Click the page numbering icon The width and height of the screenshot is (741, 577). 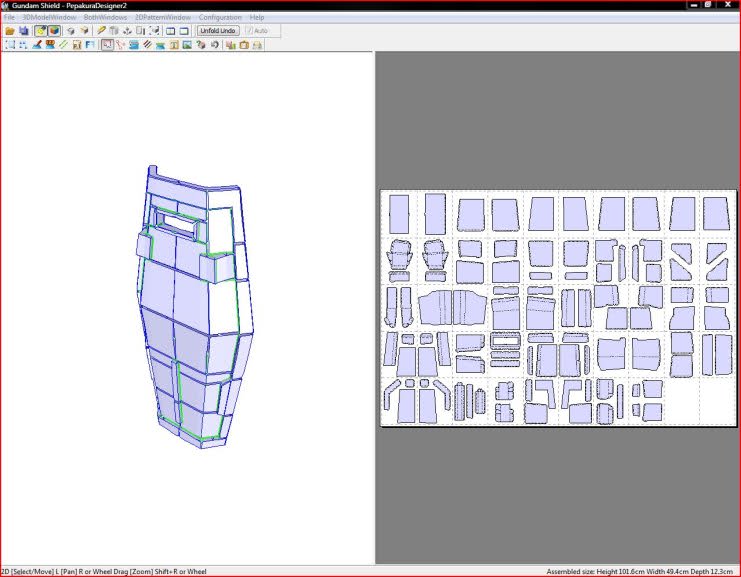pyautogui.click(x=77, y=45)
